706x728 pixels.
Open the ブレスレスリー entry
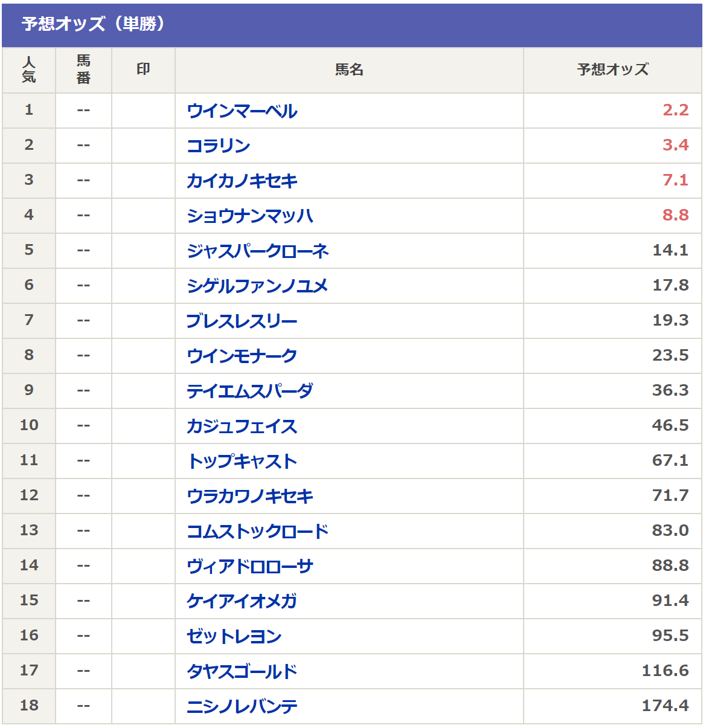click(x=242, y=321)
